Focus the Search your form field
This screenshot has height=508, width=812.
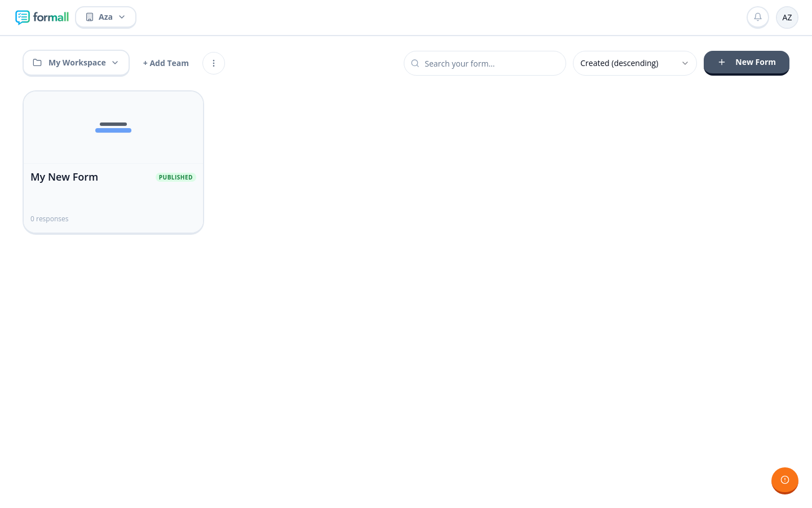(485, 63)
